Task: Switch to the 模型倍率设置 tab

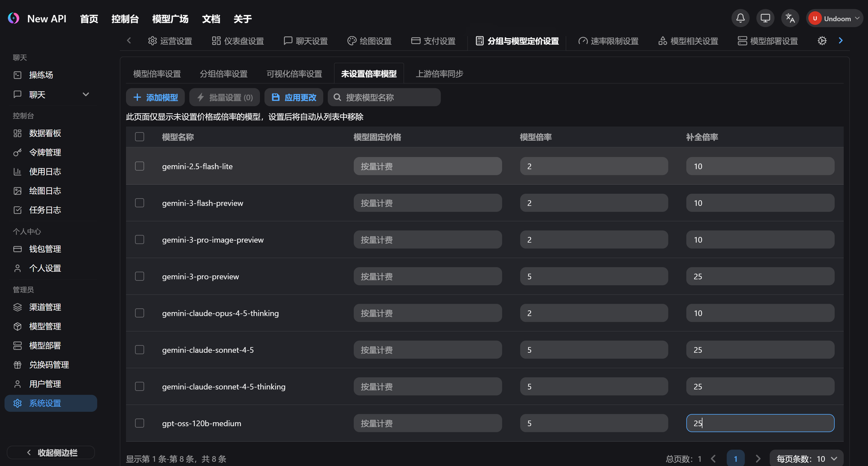Action: coord(157,73)
